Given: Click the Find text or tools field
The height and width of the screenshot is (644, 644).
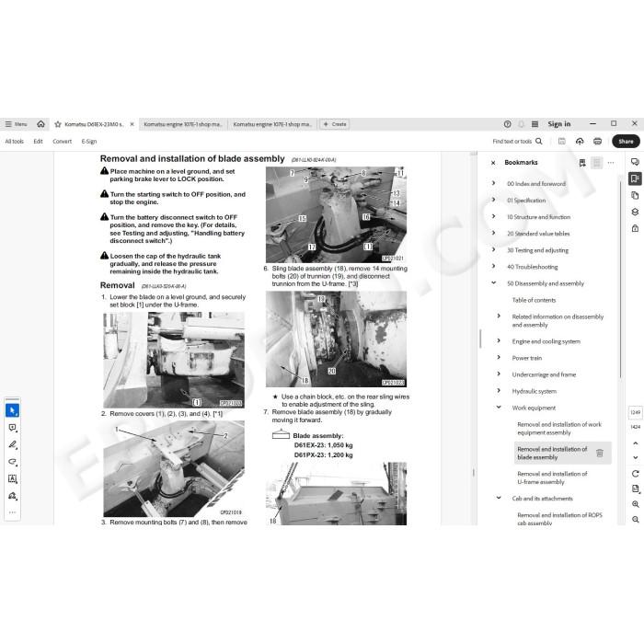Looking at the screenshot, I should pos(512,142).
